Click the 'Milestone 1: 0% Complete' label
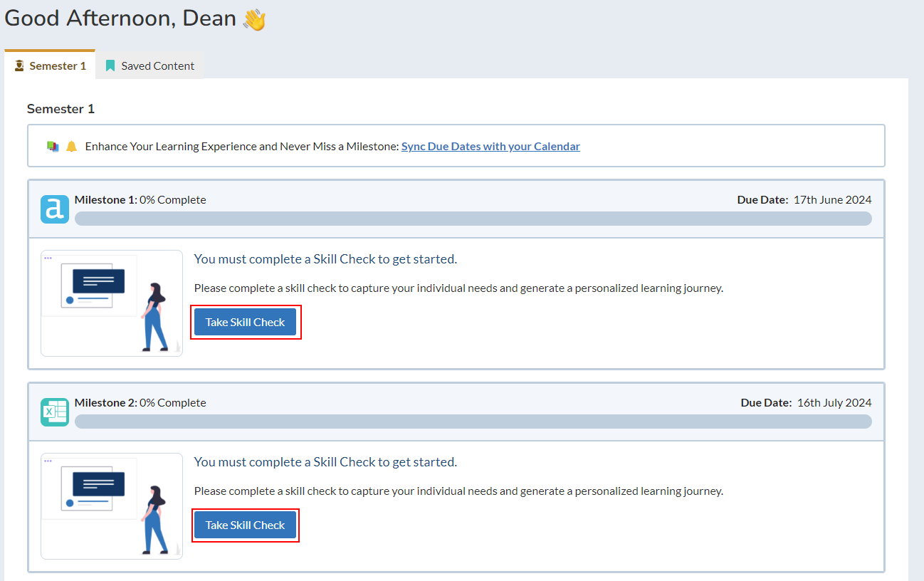Viewport: 924px width, 581px height. pyautogui.click(x=140, y=200)
